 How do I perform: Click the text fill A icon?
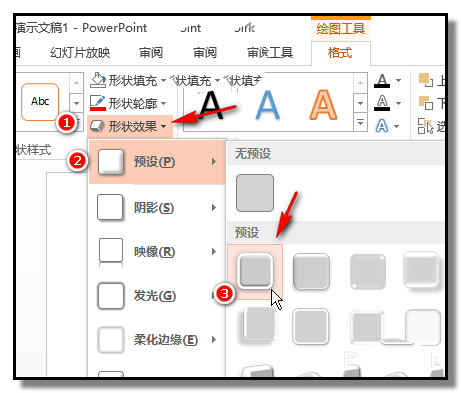pos(382,80)
